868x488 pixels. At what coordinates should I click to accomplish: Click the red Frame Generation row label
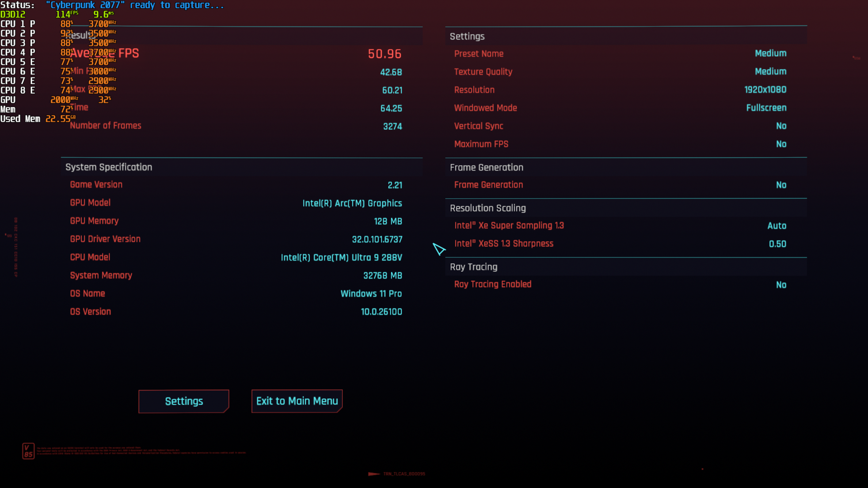[x=489, y=185]
